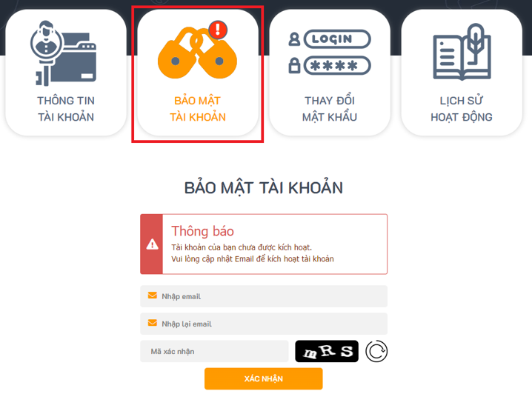Click the Mã xác nhận input field
The image size is (532, 411).
pos(214,351)
